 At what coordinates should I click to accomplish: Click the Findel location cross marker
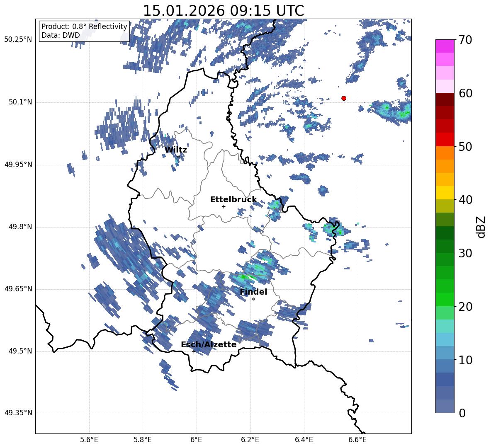pos(253,299)
